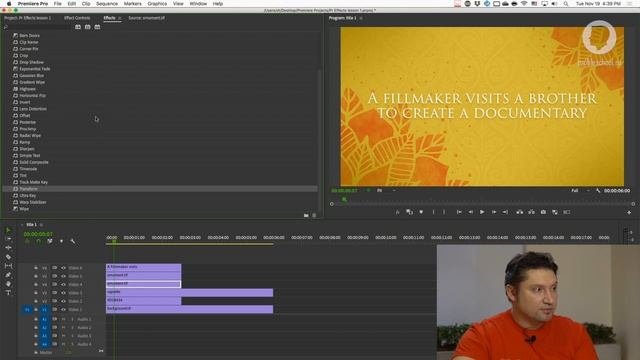The width and height of the screenshot is (640, 360).
Task: Switch to the Project panel tab
Action: tap(28, 18)
